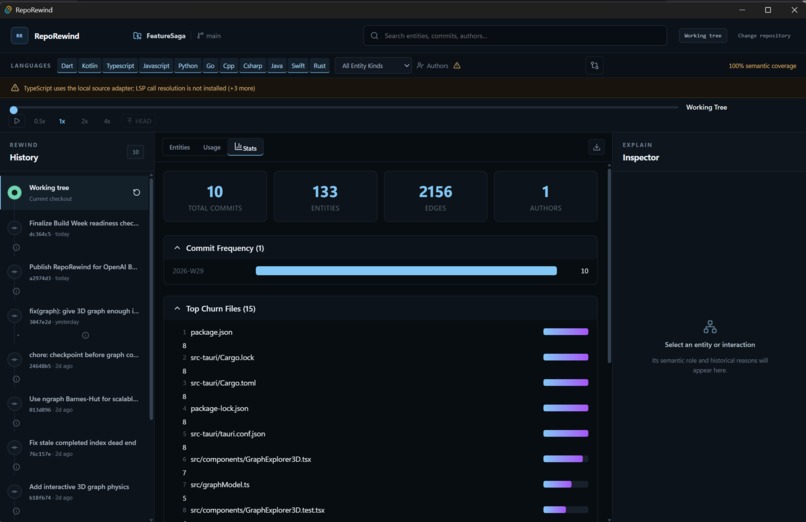Set playback speed to 0.5x

coord(39,121)
